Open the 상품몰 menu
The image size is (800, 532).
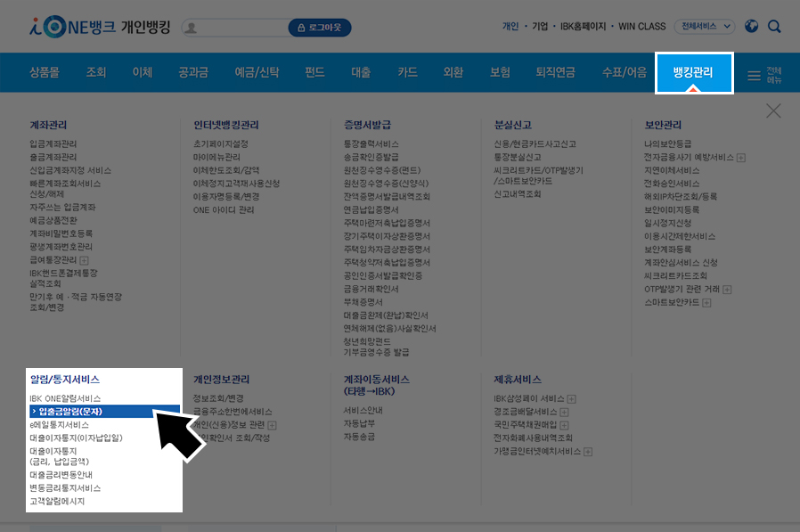point(45,72)
